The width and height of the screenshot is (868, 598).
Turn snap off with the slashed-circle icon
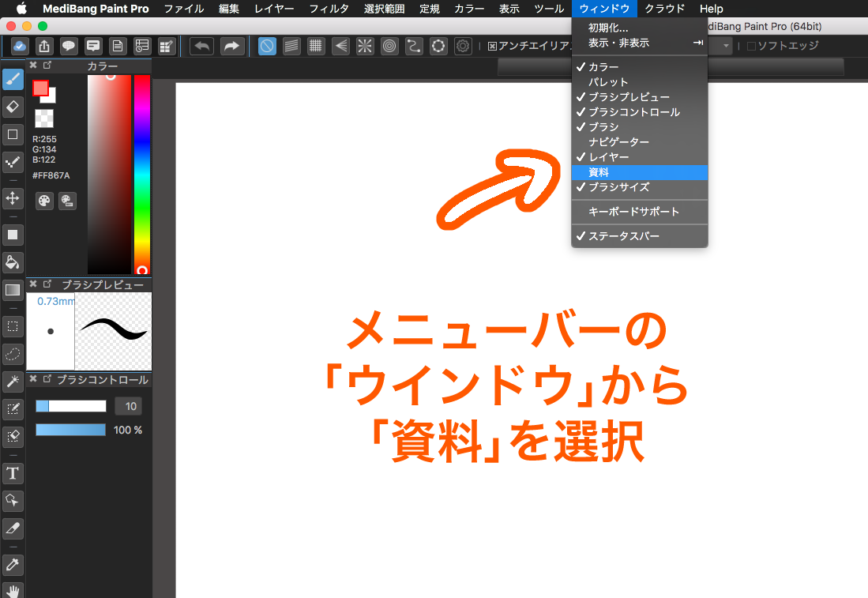coord(267,46)
